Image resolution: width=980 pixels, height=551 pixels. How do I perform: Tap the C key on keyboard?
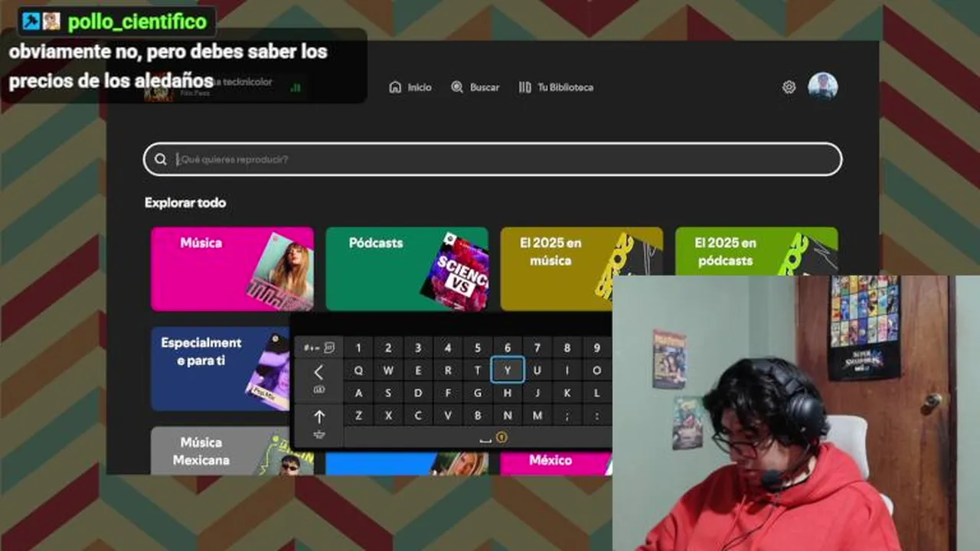point(418,416)
